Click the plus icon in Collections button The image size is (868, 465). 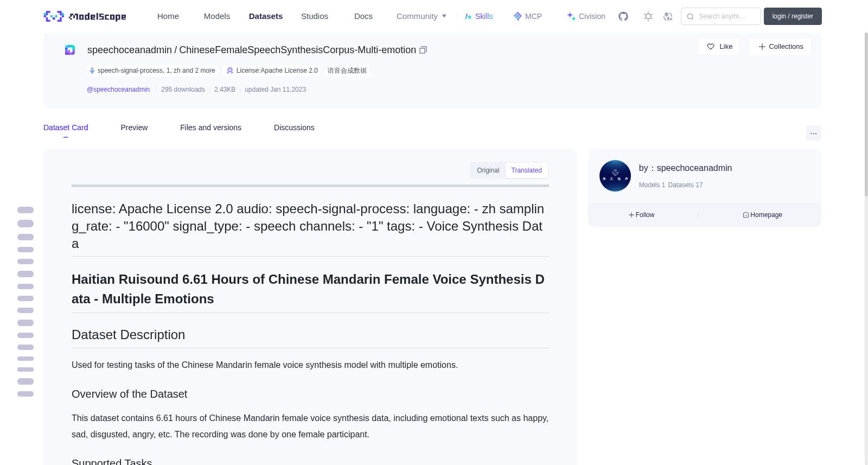click(762, 47)
